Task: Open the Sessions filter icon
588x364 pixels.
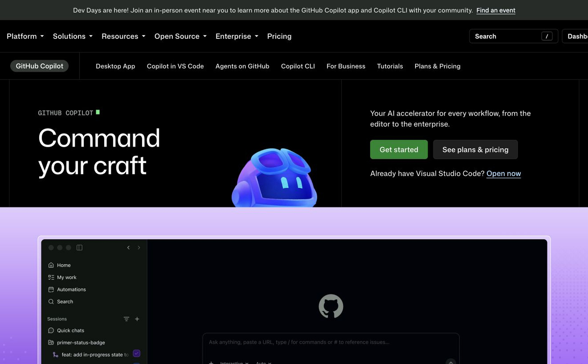Action: (126, 319)
